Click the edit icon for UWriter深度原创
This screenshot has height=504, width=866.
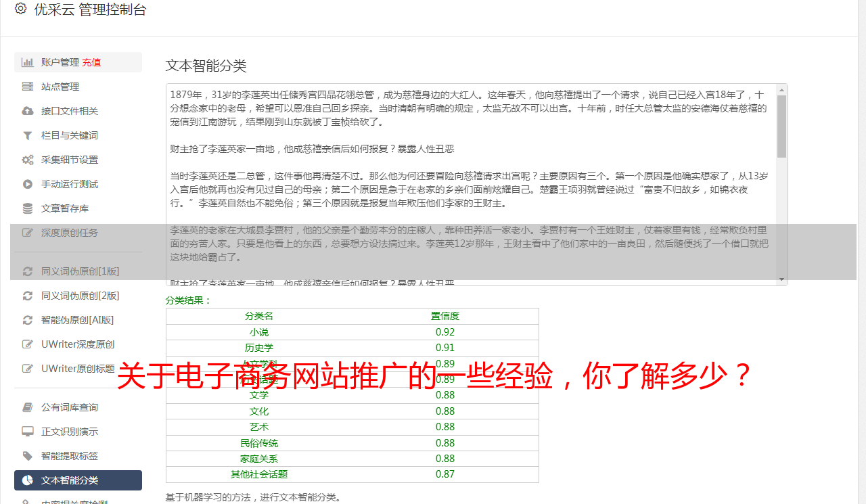click(28, 344)
